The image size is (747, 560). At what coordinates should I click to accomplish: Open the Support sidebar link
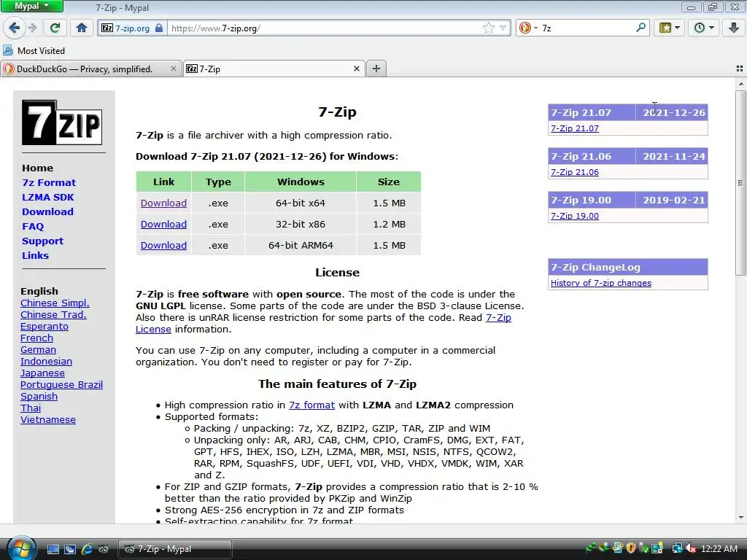click(x=42, y=241)
